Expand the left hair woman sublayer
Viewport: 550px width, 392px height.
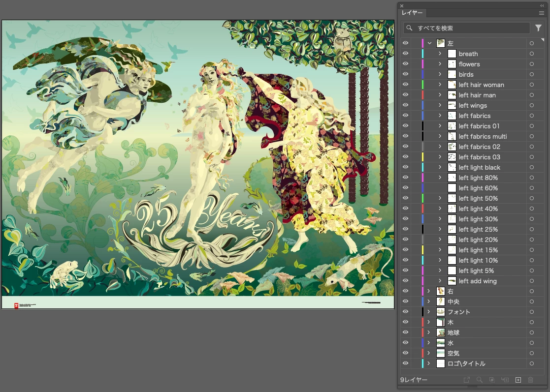pos(440,85)
